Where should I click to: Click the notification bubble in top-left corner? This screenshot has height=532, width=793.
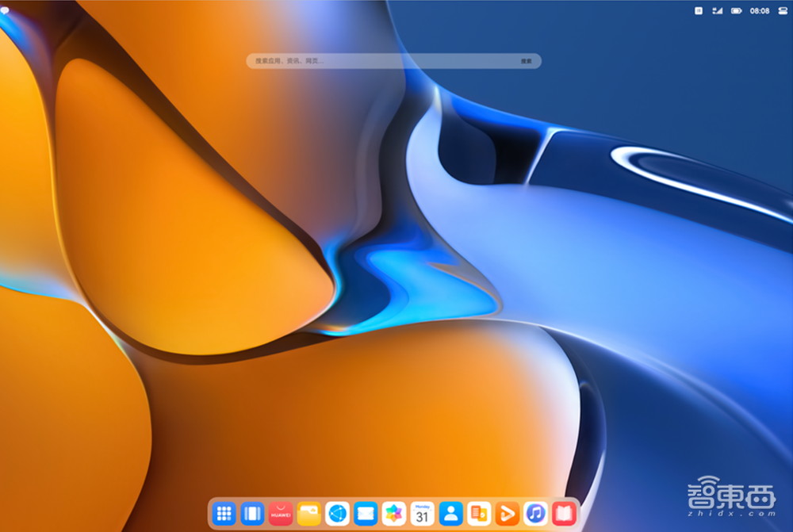4,10
